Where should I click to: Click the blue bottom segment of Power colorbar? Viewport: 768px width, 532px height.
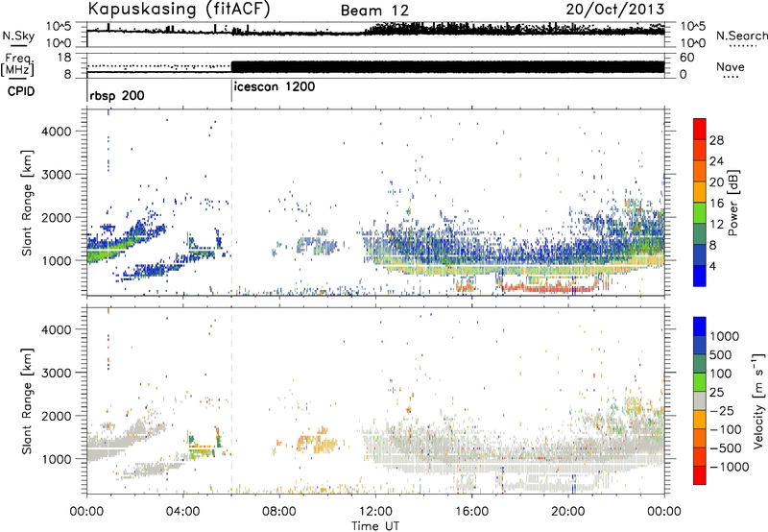(700, 277)
